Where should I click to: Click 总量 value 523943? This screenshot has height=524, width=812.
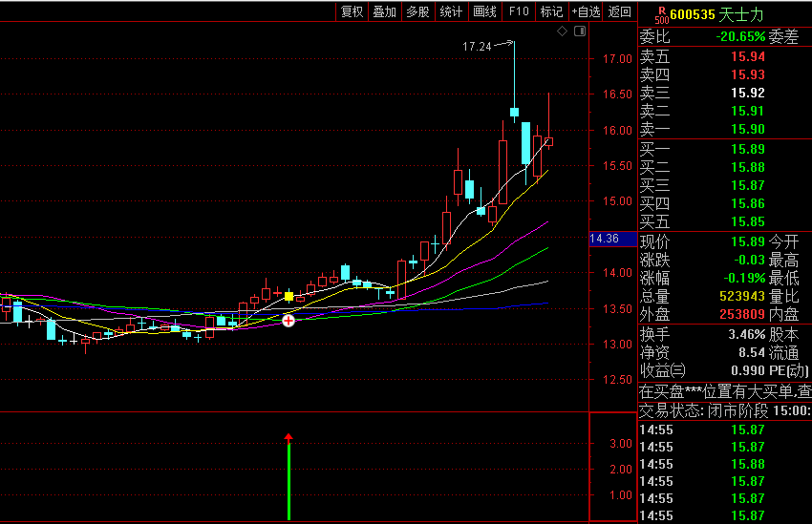tap(742, 296)
